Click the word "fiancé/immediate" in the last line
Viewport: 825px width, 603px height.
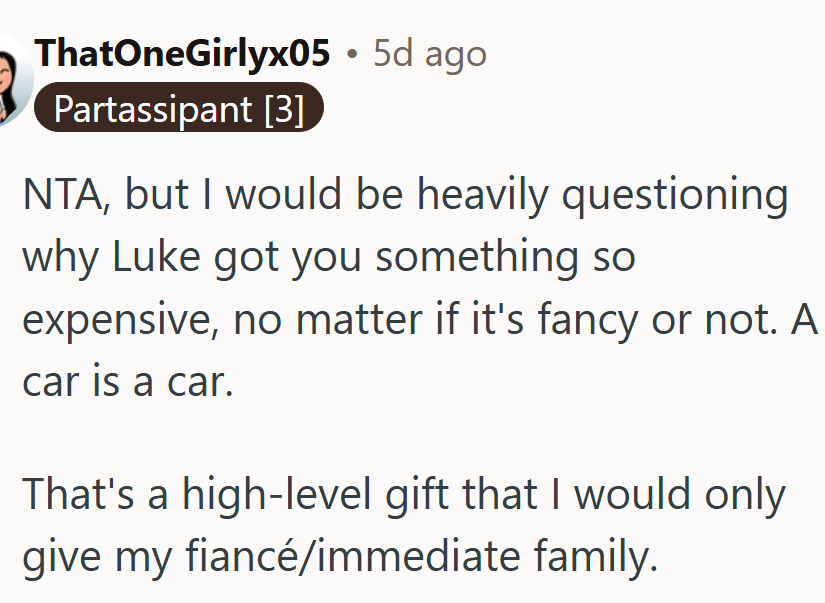(353, 556)
